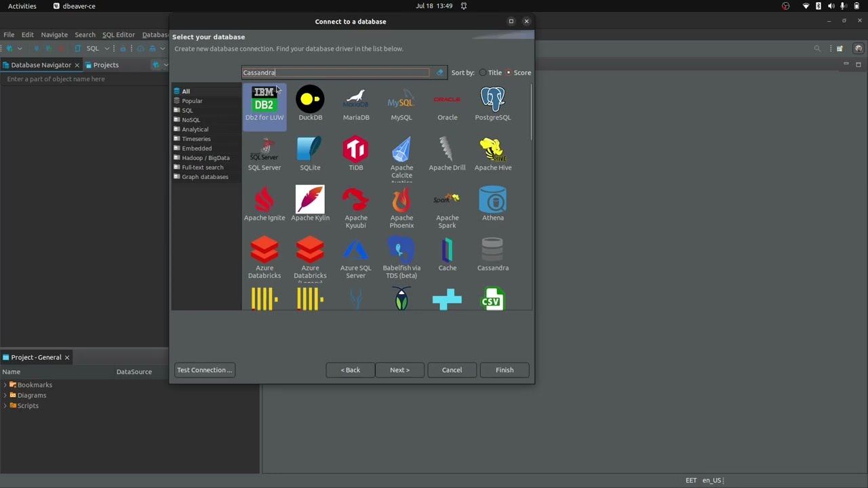Click the Finish button
Screen dimensions: 868x488
click(x=505, y=370)
